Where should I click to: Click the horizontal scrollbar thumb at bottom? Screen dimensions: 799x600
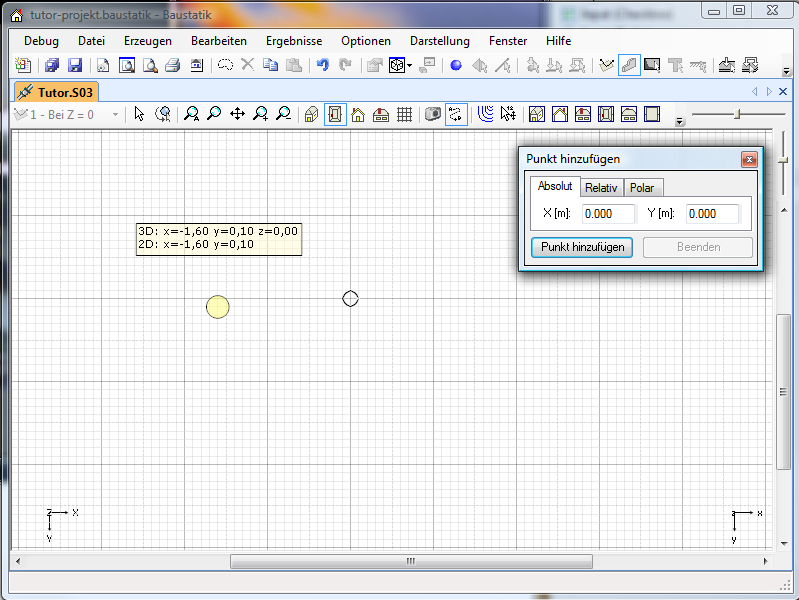(x=411, y=561)
